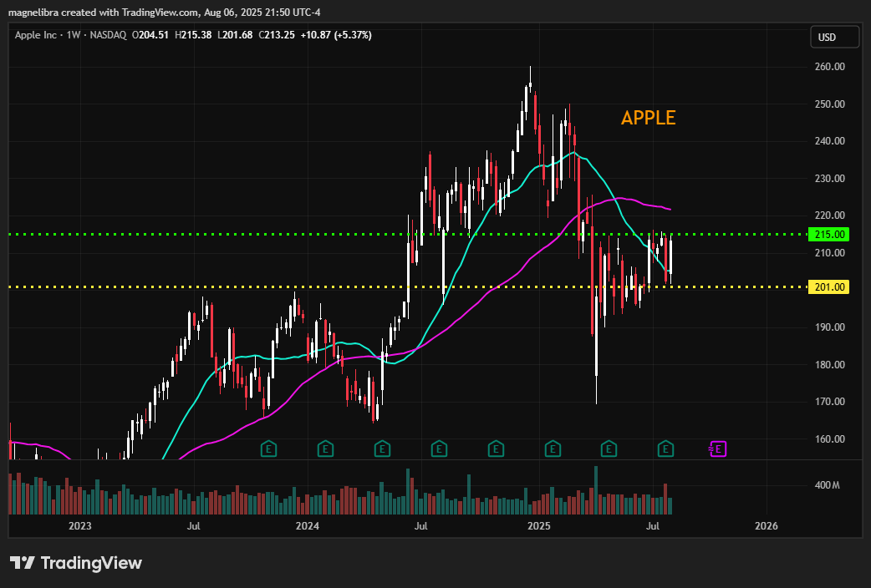Click the 250.00 price axis label
This screenshot has width=871, height=588.
830,104
